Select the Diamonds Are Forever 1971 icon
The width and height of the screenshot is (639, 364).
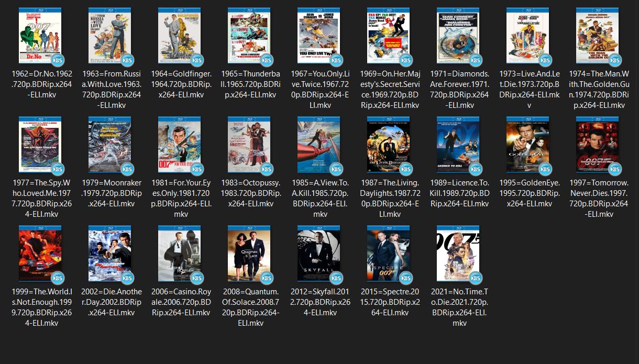click(458, 37)
